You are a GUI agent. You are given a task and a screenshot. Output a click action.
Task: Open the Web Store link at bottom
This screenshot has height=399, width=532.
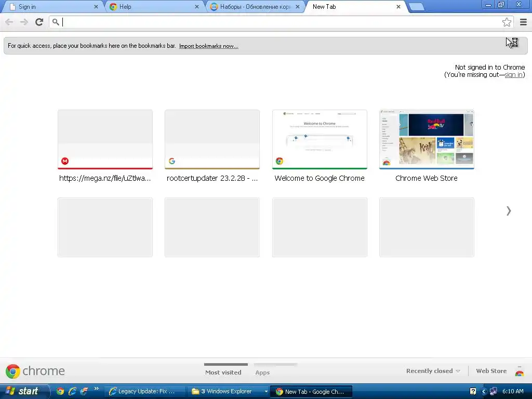click(x=491, y=371)
